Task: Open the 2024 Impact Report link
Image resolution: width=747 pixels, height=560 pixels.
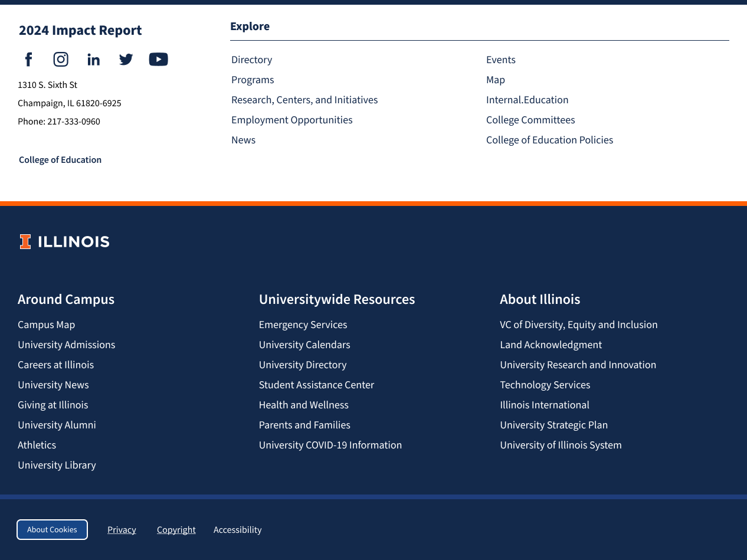Action: [x=80, y=31]
